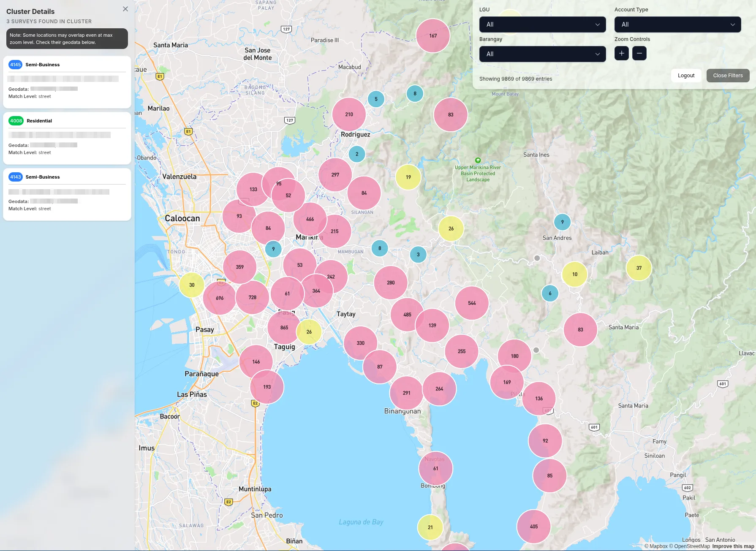Select the 193 cluster marker
This screenshot has width=756, height=551.
[267, 387]
